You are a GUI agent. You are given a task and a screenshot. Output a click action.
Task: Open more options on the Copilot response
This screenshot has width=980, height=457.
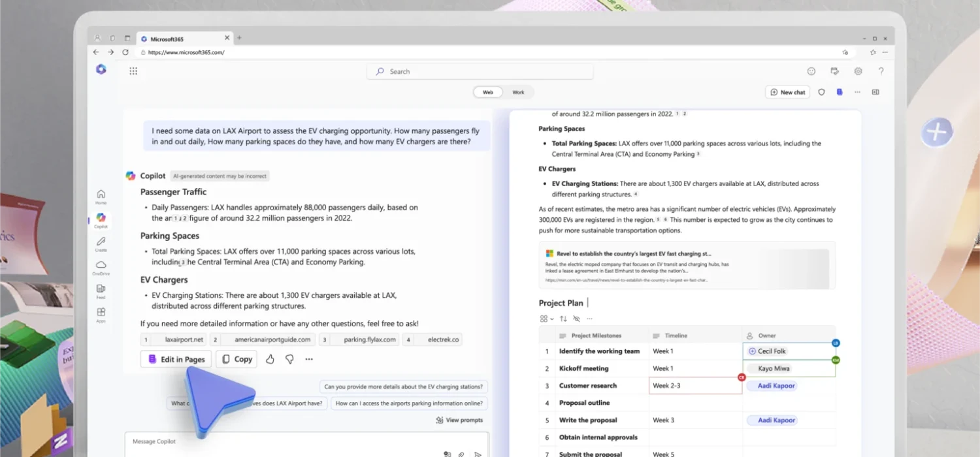[308, 358]
